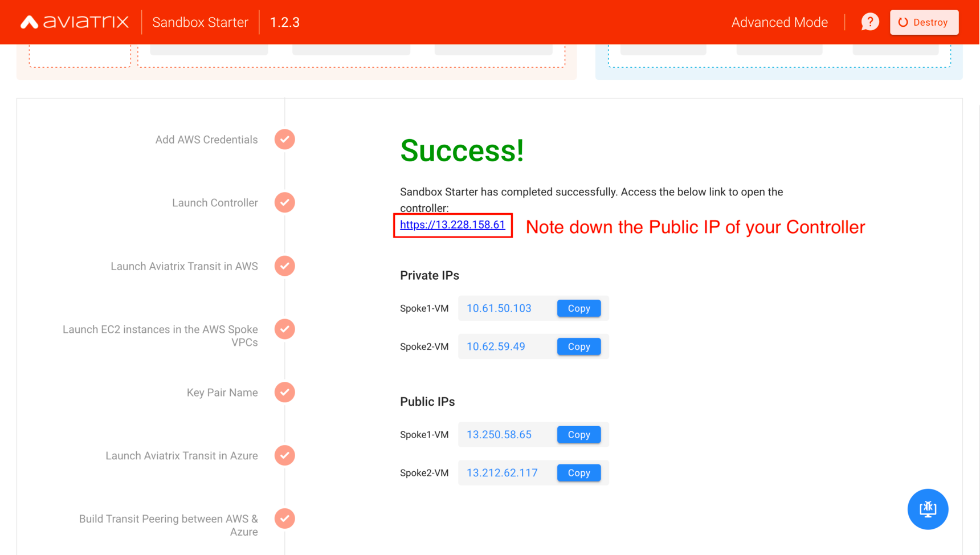Open the help question mark icon

pyautogui.click(x=869, y=22)
